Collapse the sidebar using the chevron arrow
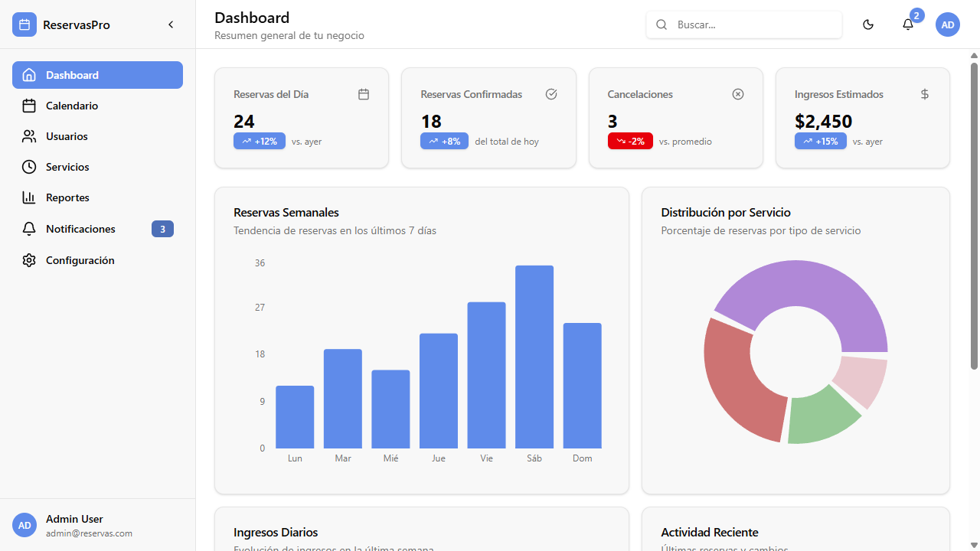 (171, 24)
